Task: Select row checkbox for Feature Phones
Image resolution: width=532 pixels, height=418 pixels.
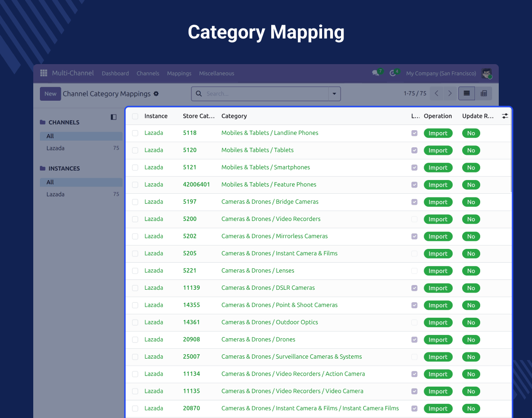Action: 135,185
